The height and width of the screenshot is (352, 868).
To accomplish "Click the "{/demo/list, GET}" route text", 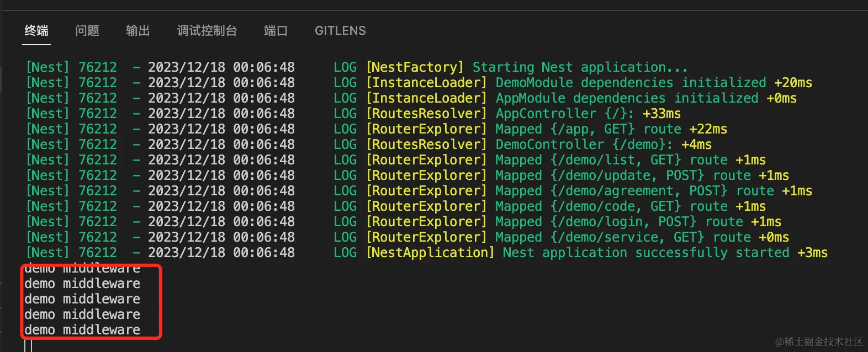I will pos(616,160).
